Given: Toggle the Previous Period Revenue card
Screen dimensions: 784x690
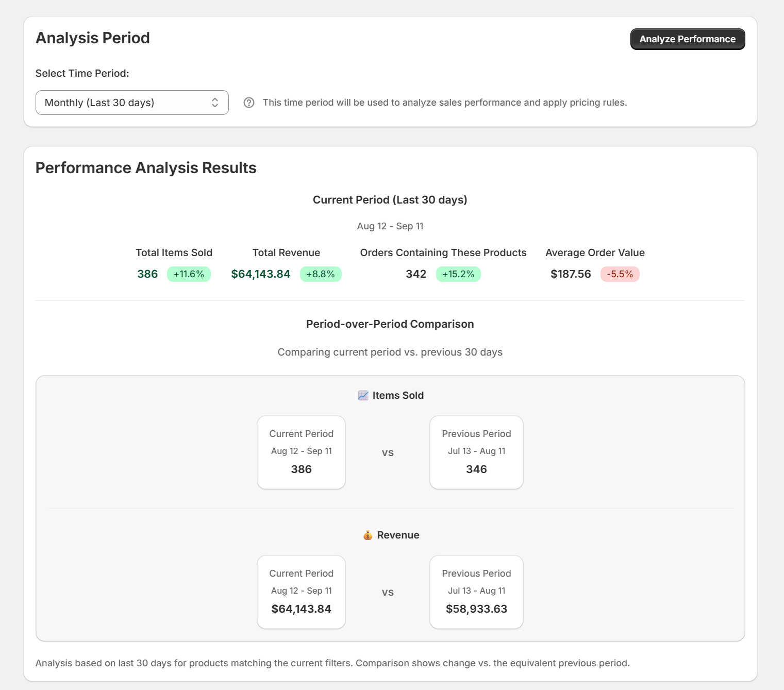Looking at the screenshot, I should pyautogui.click(x=476, y=592).
